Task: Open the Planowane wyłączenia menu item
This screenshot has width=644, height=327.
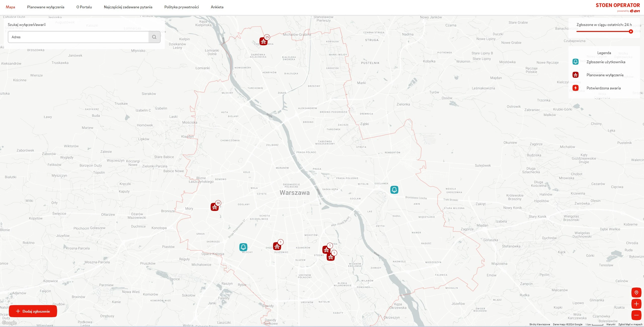Action: 46,7
